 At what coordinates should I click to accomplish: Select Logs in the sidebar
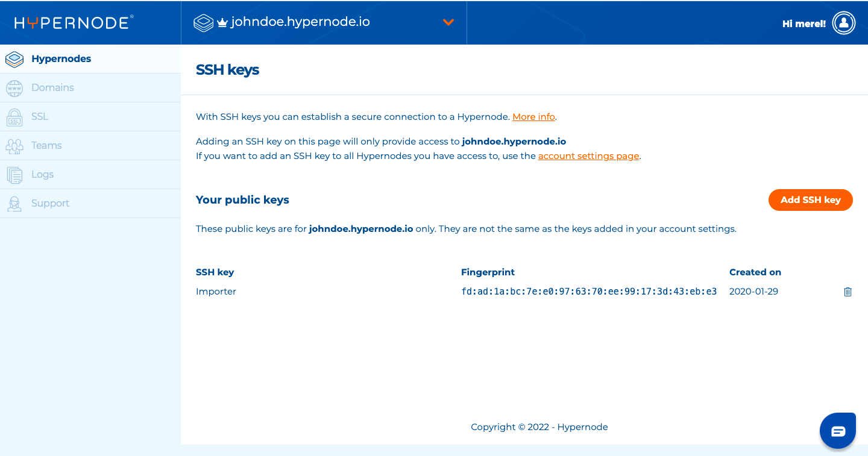click(x=42, y=175)
